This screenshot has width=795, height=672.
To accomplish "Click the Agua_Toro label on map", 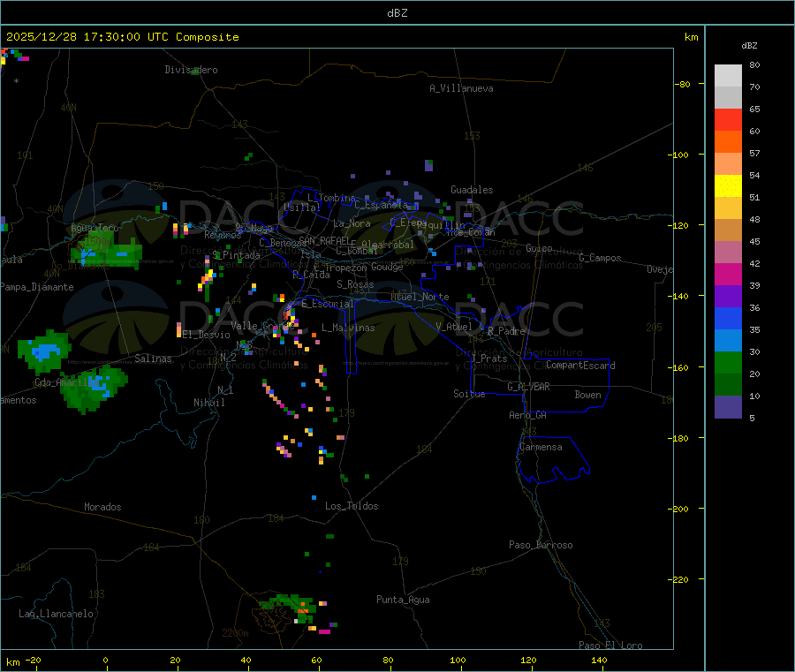I will 95,228.
